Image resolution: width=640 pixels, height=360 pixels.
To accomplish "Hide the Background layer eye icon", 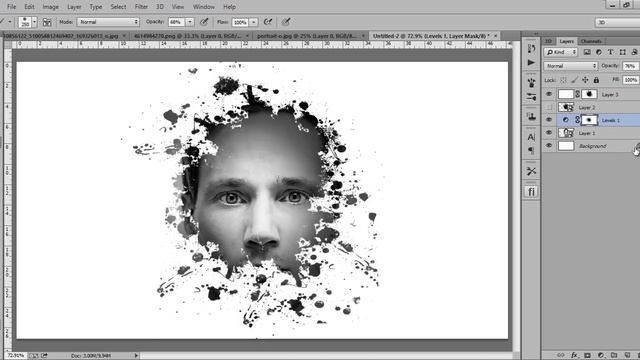I will (549, 146).
